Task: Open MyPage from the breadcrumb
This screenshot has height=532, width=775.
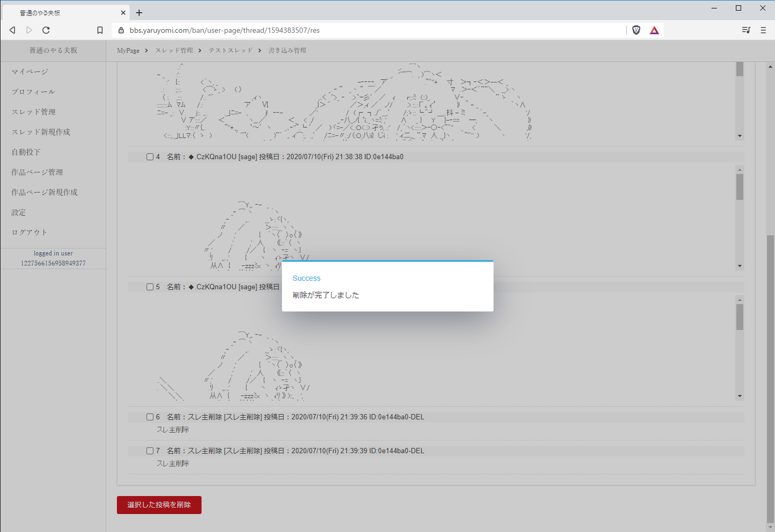Action: [127, 50]
